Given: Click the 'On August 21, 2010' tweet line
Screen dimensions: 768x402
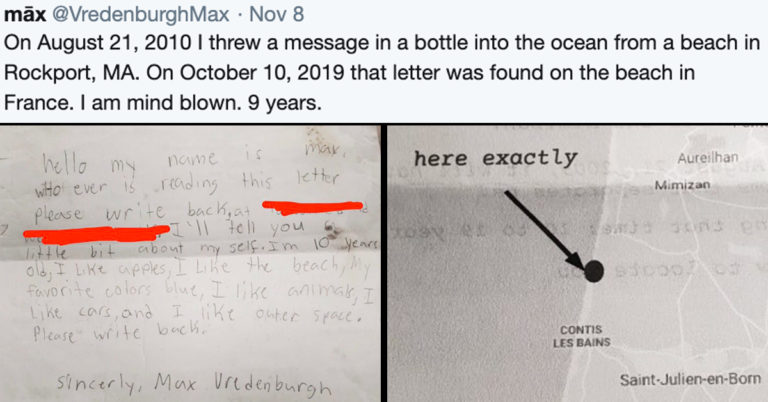Looking at the screenshot, I should point(382,43).
